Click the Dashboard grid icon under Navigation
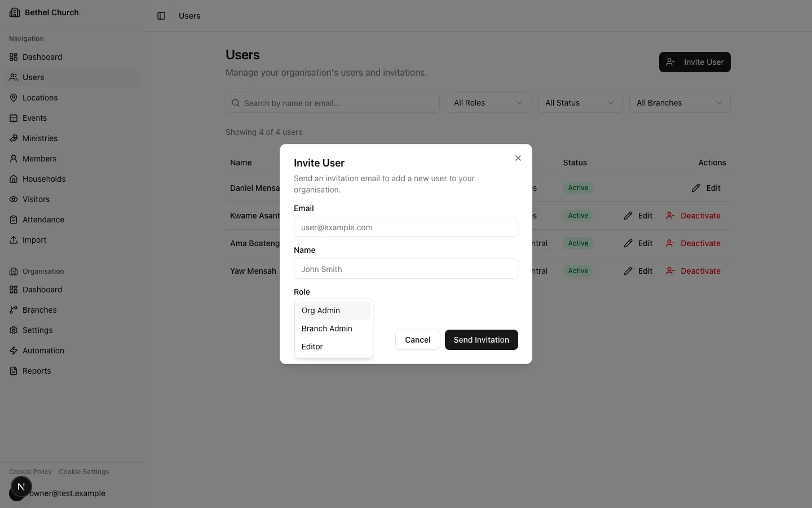 point(14,57)
